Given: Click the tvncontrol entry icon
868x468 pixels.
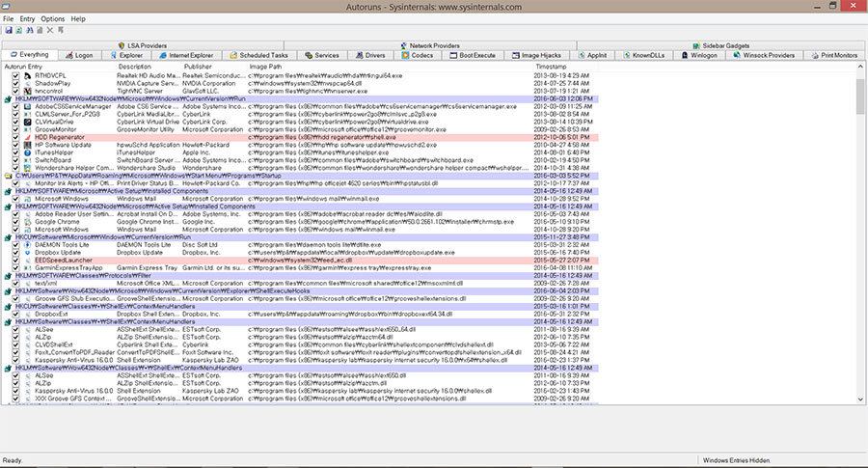Looking at the screenshot, I should point(27,91).
